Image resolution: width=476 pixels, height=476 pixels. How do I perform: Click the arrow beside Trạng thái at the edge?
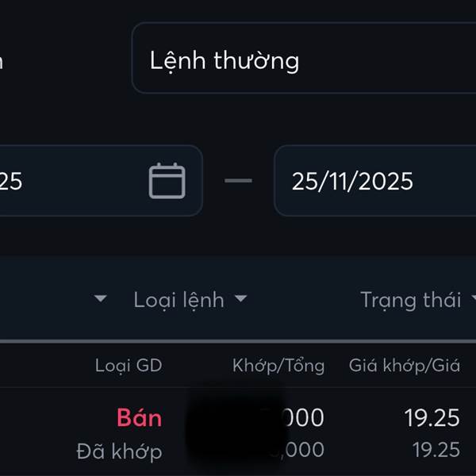(473, 299)
